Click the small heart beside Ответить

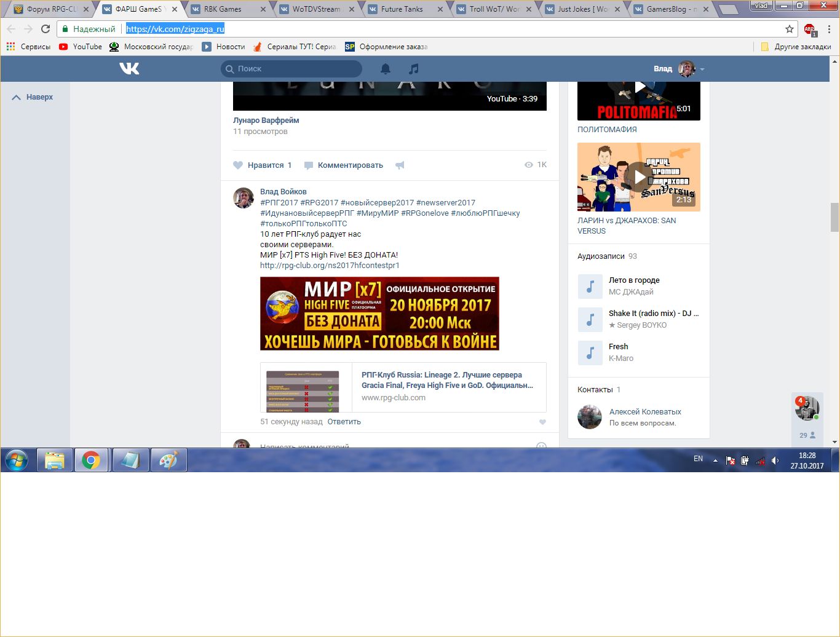[542, 422]
